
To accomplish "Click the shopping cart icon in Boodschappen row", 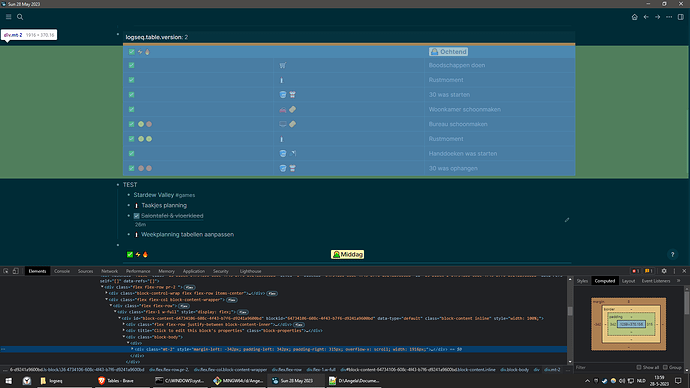I will pos(283,65).
